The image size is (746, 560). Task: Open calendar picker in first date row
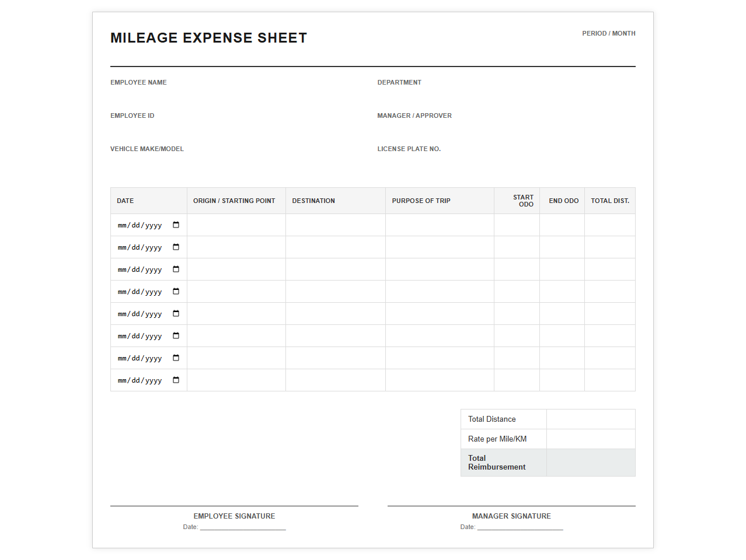point(176,225)
